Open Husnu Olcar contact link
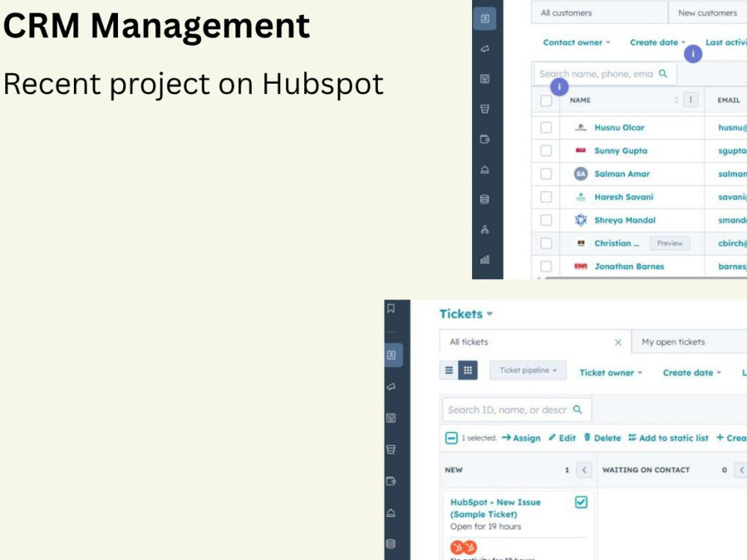Image resolution: width=747 pixels, height=560 pixels. point(619,128)
